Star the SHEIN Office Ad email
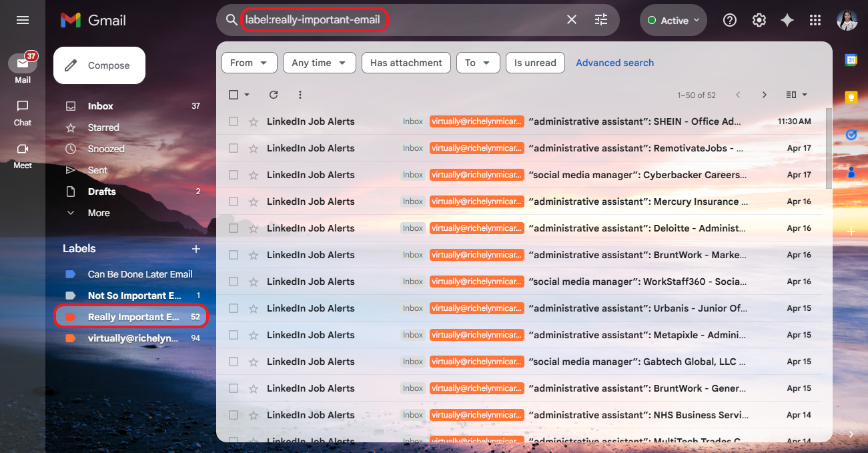Image resolution: width=868 pixels, height=453 pixels. tap(254, 121)
